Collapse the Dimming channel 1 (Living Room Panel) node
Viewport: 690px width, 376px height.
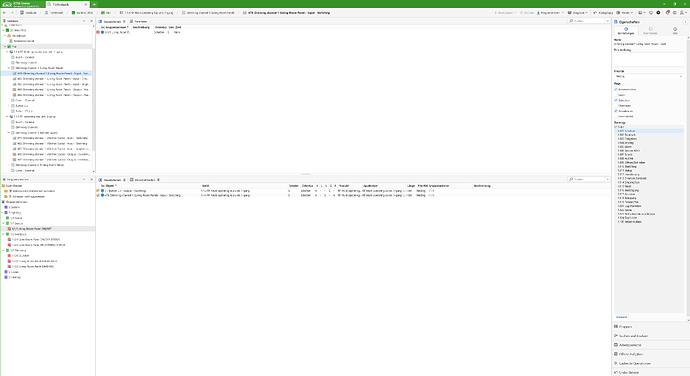(x=9, y=68)
